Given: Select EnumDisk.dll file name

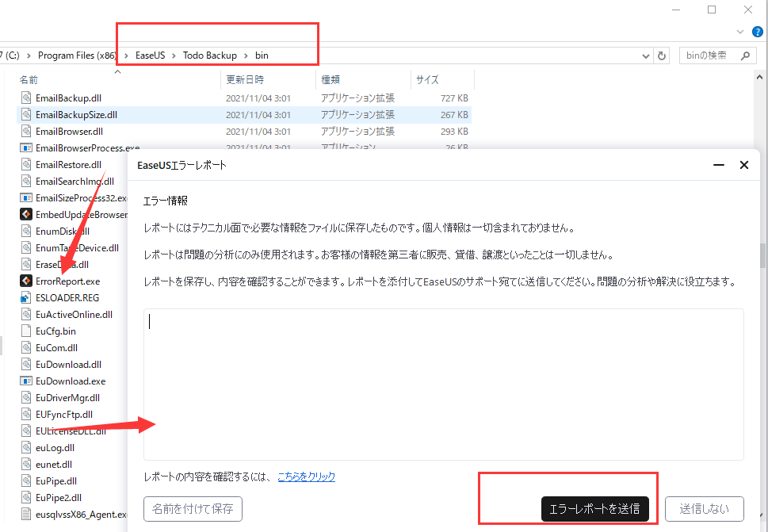Looking at the screenshot, I should coord(62,232).
